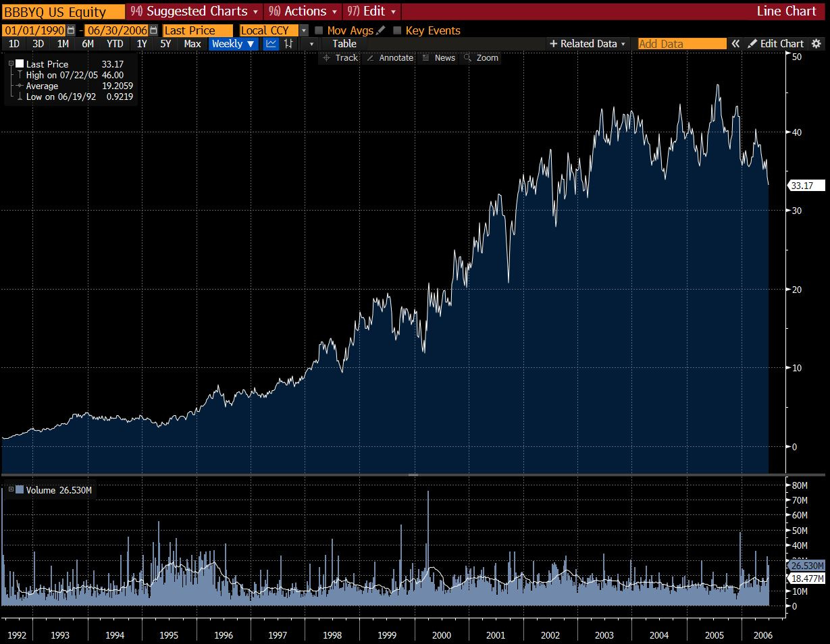Click the Line Chart title label
Image resolution: width=830 pixels, height=644 pixels.
pyautogui.click(x=787, y=11)
